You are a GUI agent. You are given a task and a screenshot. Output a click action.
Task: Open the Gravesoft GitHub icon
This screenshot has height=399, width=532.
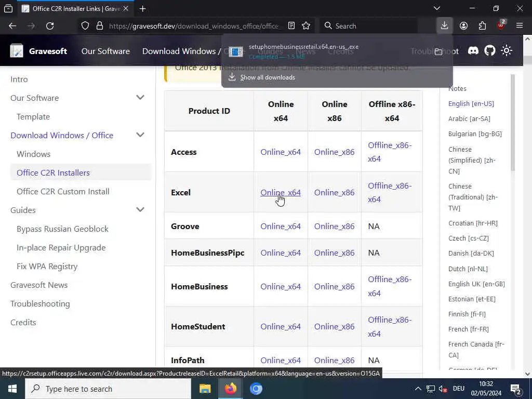click(489, 51)
